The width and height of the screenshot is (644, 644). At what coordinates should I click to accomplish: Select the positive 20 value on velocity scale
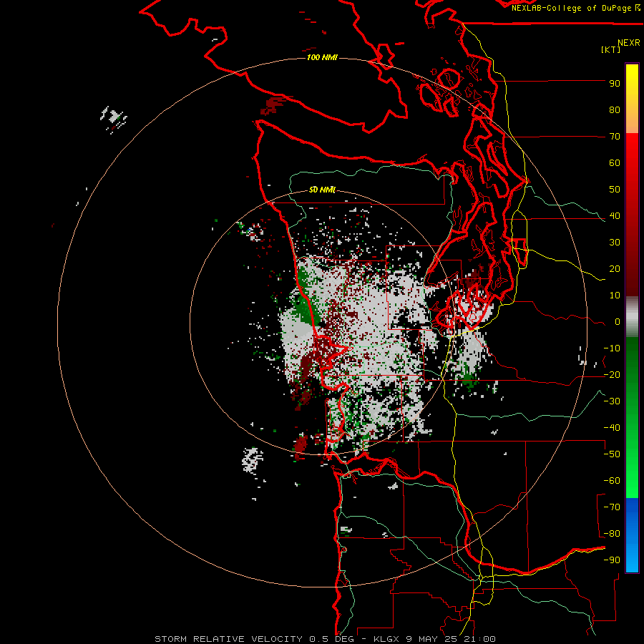(x=615, y=269)
